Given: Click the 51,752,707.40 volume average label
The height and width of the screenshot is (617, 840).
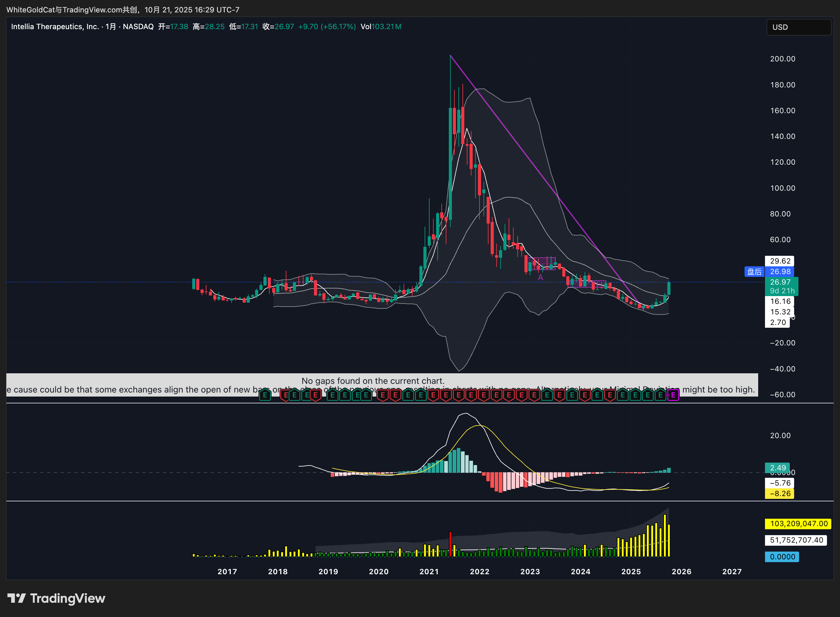Looking at the screenshot, I should [796, 540].
